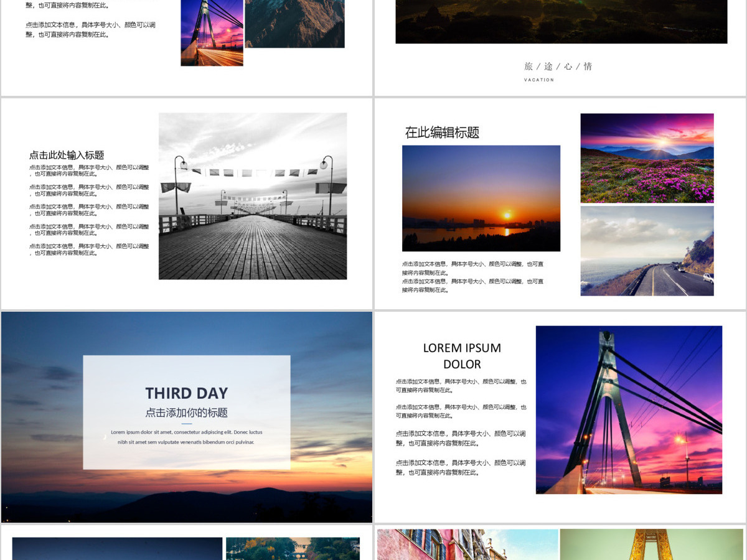747x560 pixels.
Task: Click the "Lorem ipsum dolor sit amet" paragraph
Action: coord(187,437)
